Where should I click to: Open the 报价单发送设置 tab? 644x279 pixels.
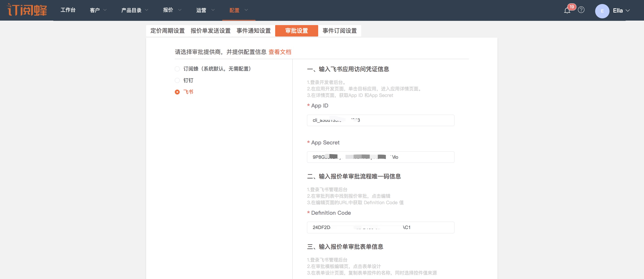click(210, 31)
